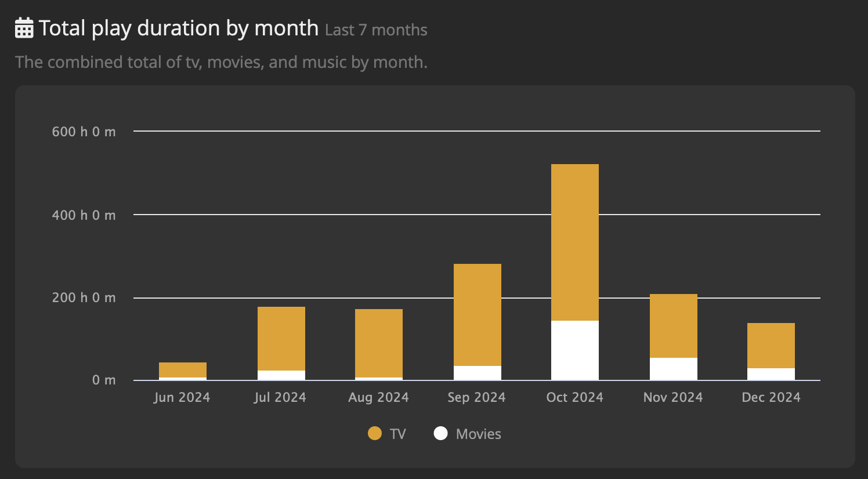Select the Nov 2024 Movies bar segment
This screenshot has width=868, height=479.
673,369
